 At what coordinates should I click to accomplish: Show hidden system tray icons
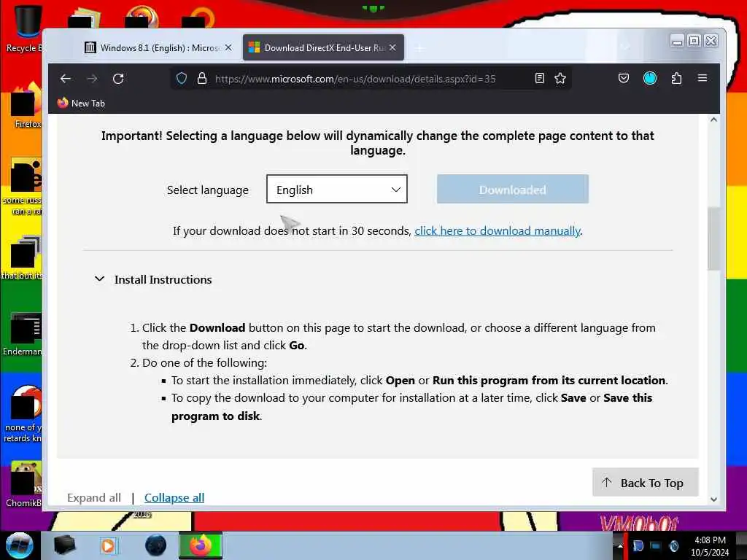(620, 545)
